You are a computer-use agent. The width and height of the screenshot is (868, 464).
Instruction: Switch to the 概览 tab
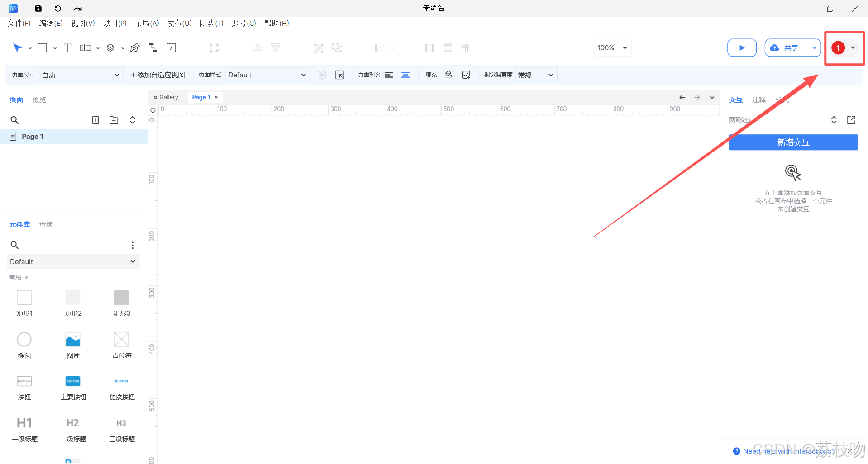[39, 100]
